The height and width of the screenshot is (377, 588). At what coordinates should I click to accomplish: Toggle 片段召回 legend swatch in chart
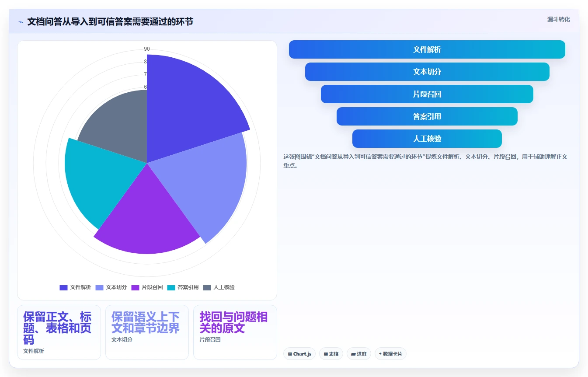[135, 287]
